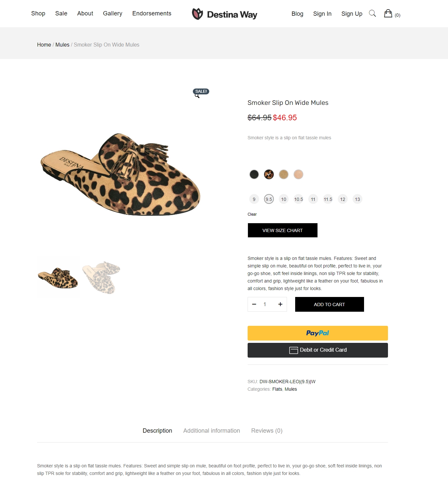This screenshot has width=448, height=491.
Task: Choose Debit or Credit Card payment
Action: click(x=317, y=350)
